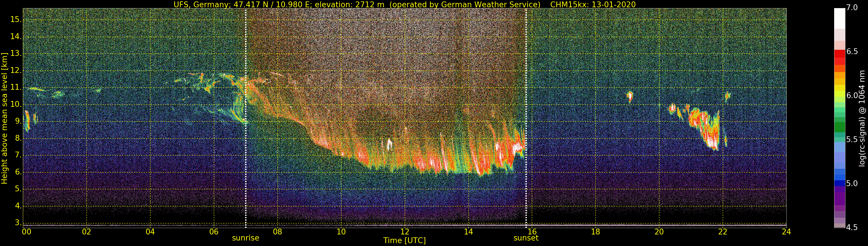Click height axis tick '5.'
This screenshot has height=246, width=868.
[x=18, y=189]
